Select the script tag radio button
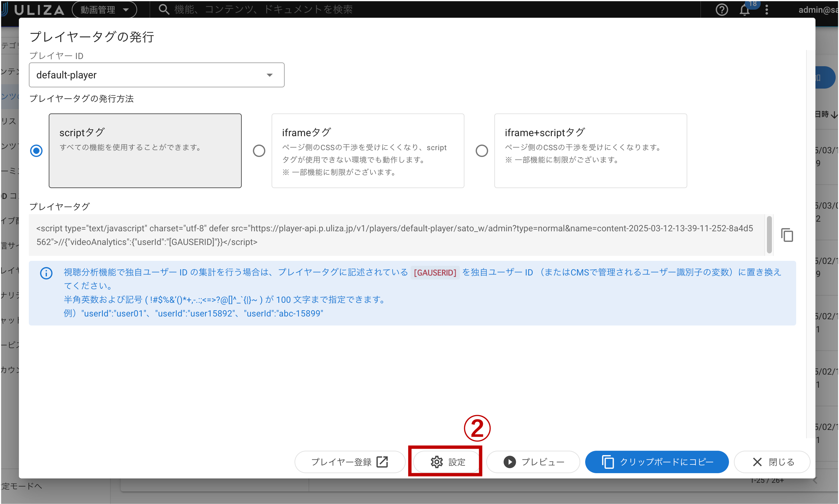The width and height of the screenshot is (839, 504). 36,151
